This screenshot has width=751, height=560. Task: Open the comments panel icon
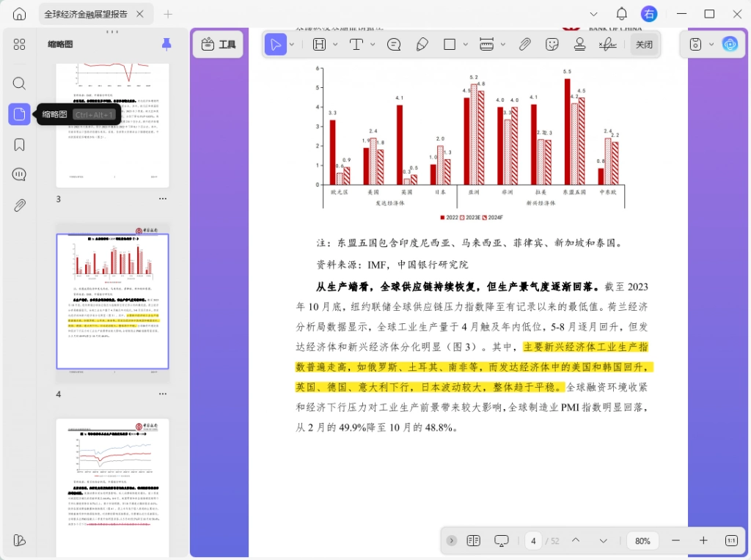point(19,174)
